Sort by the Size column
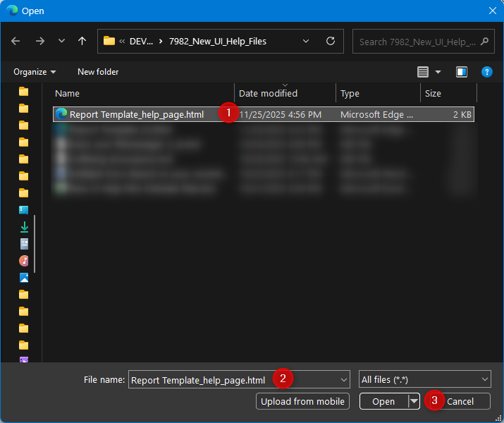504x423 pixels. (449, 93)
